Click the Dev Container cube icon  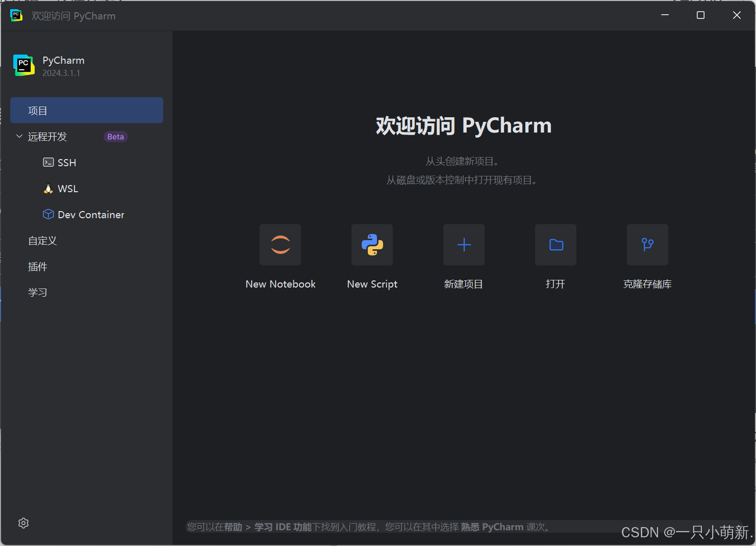pos(48,214)
